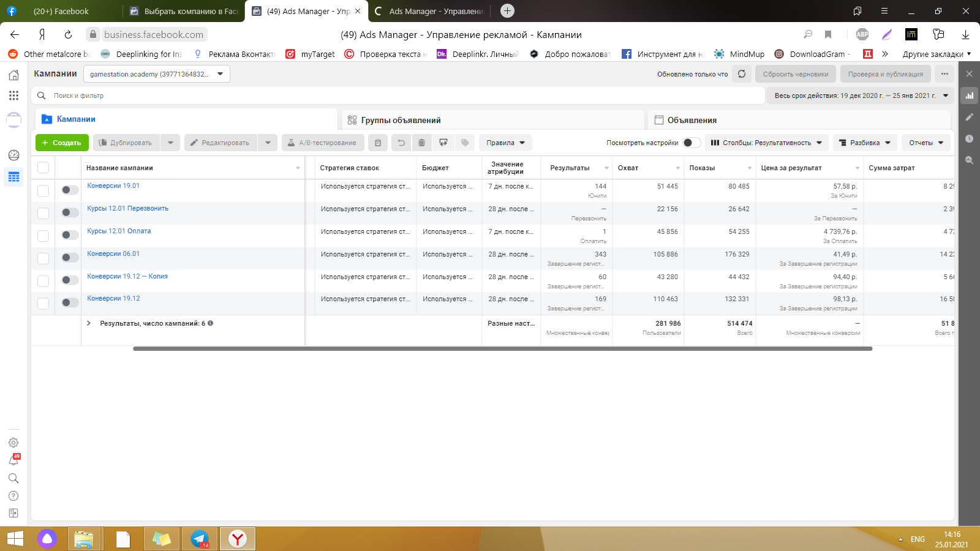
Task: Close the right side panel
Action: (x=969, y=73)
